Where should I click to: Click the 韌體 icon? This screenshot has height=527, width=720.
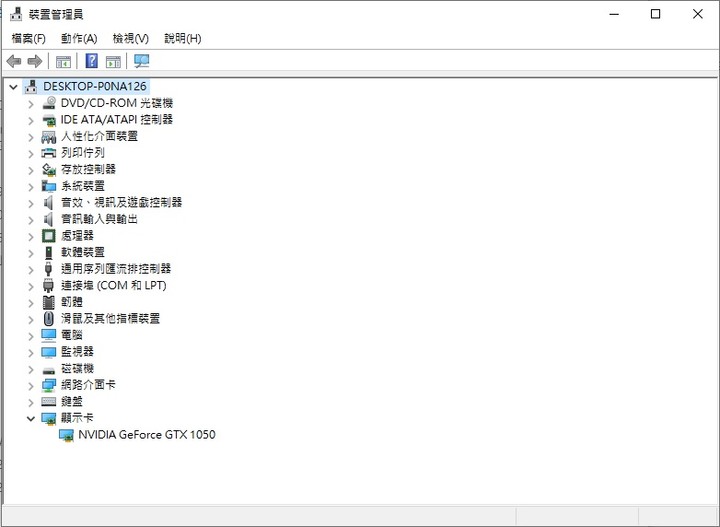pyautogui.click(x=49, y=302)
